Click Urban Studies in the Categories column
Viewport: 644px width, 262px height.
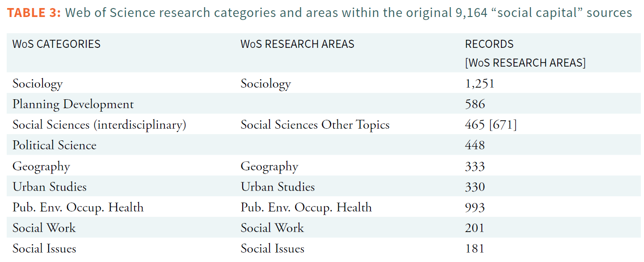pos(50,187)
